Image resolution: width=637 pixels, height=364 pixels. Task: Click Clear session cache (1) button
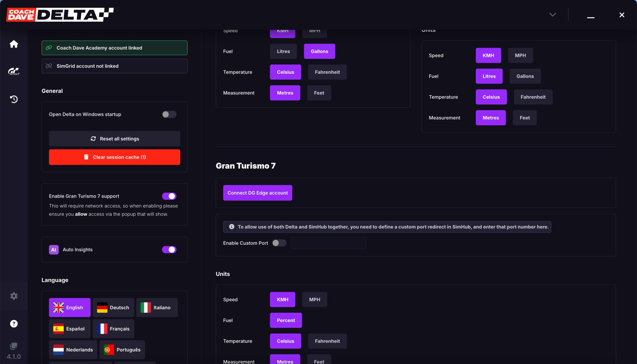(x=114, y=157)
